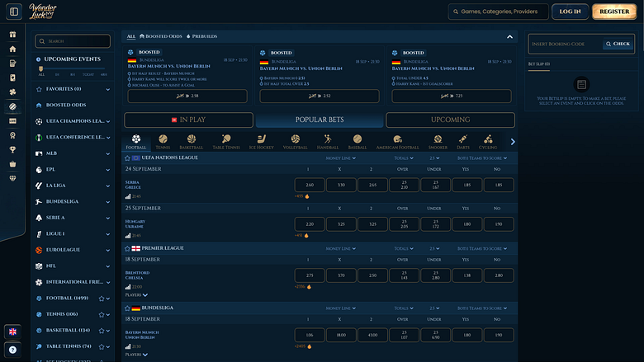Favorite Football (1499) star in sidebar
This screenshot has width=644, height=362.
tap(102, 299)
